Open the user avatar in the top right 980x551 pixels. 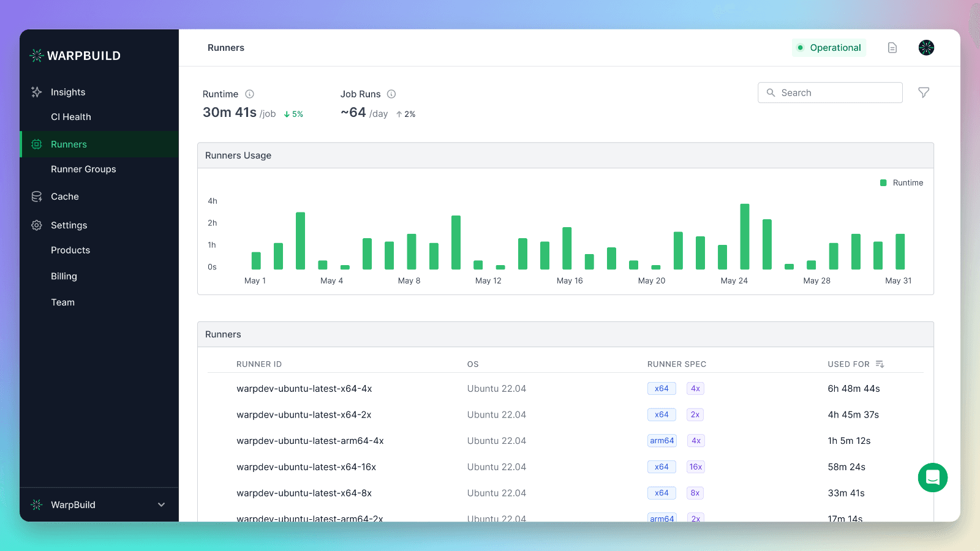926,47
